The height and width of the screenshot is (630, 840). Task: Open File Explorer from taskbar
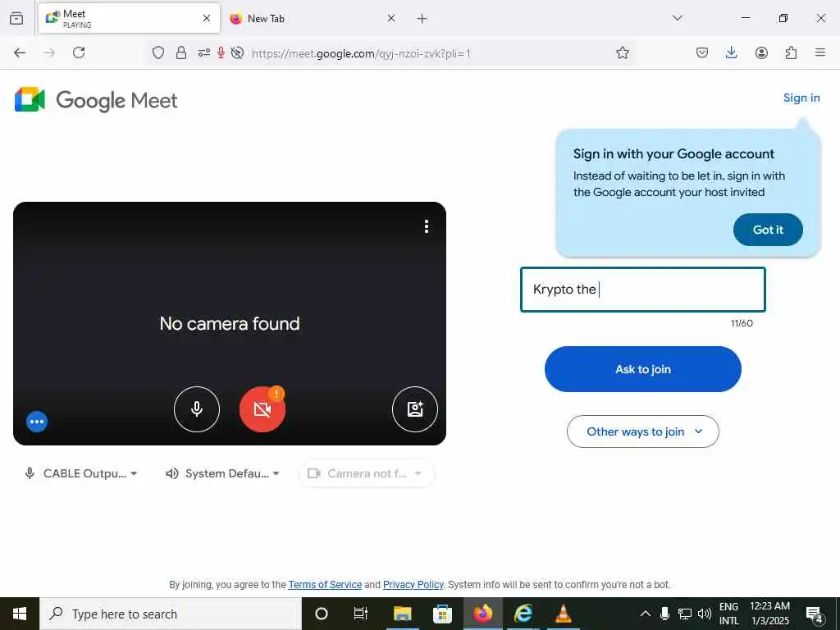402,614
